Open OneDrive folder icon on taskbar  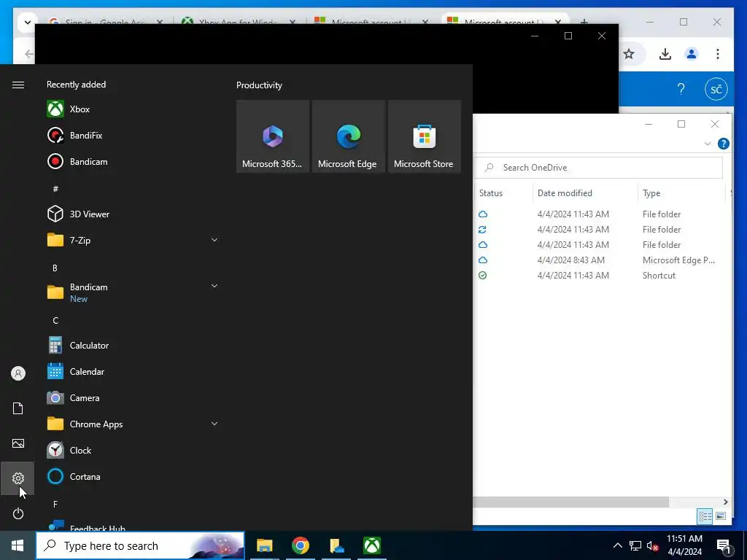coord(336,545)
